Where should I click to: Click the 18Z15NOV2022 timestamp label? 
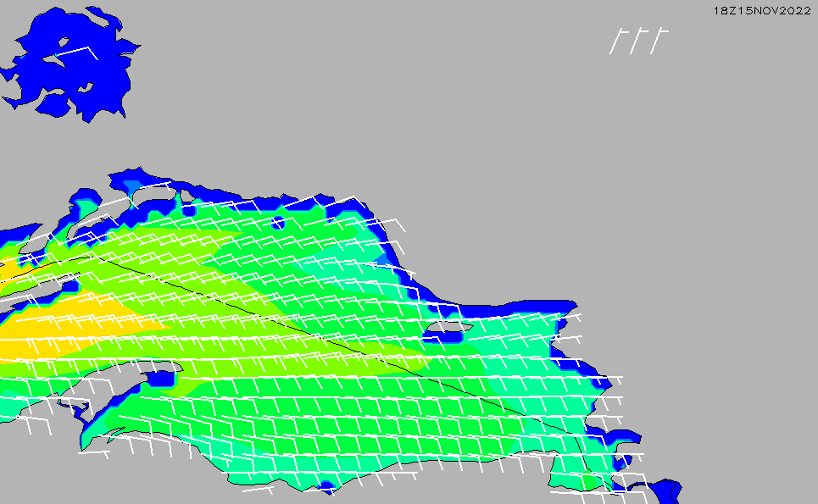pyautogui.click(x=762, y=9)
